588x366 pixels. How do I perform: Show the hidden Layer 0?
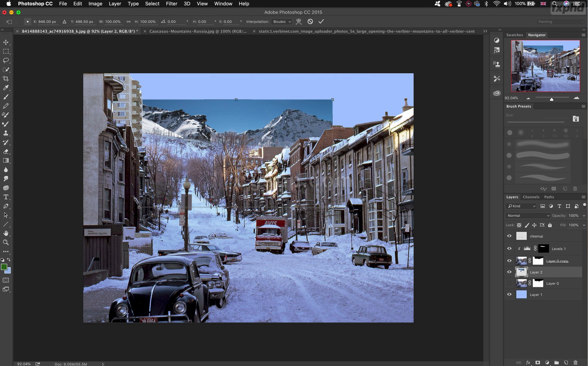pyautogui.click(x=509, y=283)
